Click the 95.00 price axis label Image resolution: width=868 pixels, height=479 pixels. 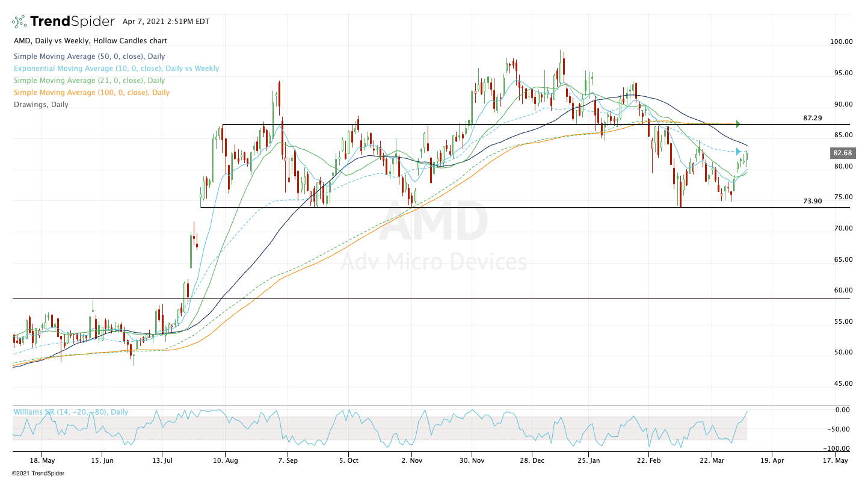[x=843, y=73]
